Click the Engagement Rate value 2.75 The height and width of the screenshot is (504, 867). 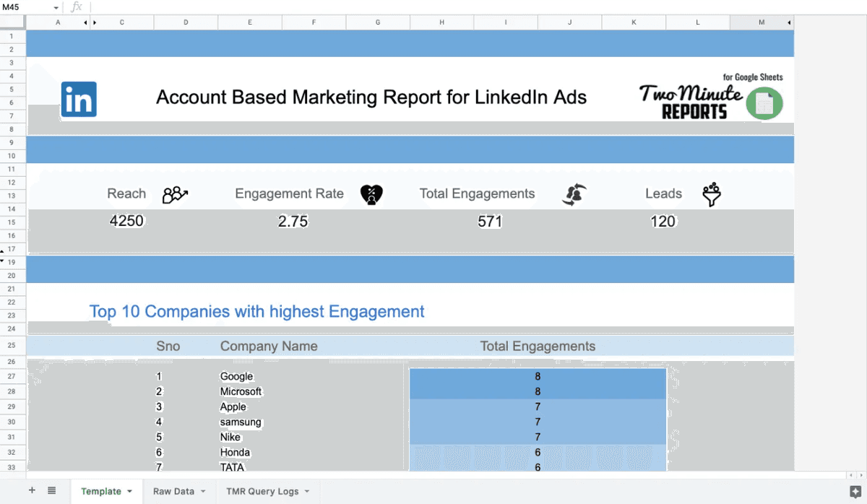(293, 222)
